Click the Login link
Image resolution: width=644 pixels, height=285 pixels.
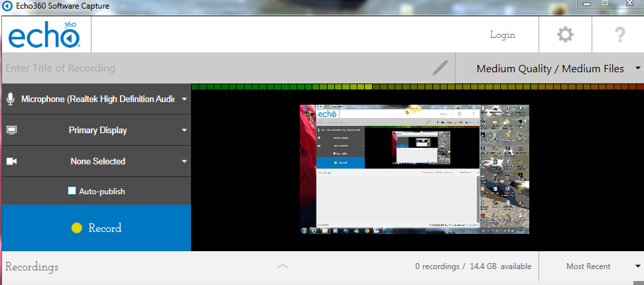pos(503,35)
